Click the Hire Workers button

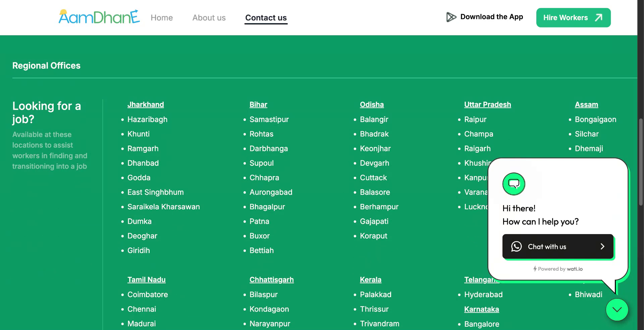point(573,17)
